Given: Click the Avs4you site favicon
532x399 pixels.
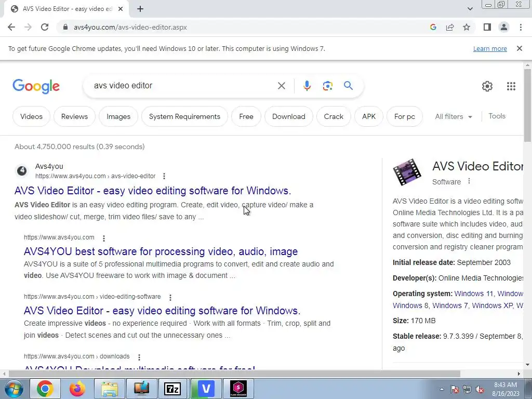Looking at the screenshot, I should [22, 170].
